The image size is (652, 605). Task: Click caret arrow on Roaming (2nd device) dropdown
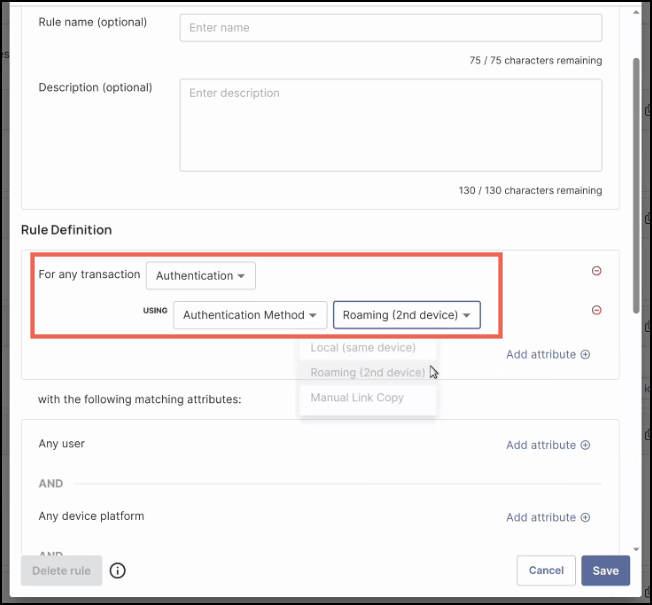(x=467, y=315)
